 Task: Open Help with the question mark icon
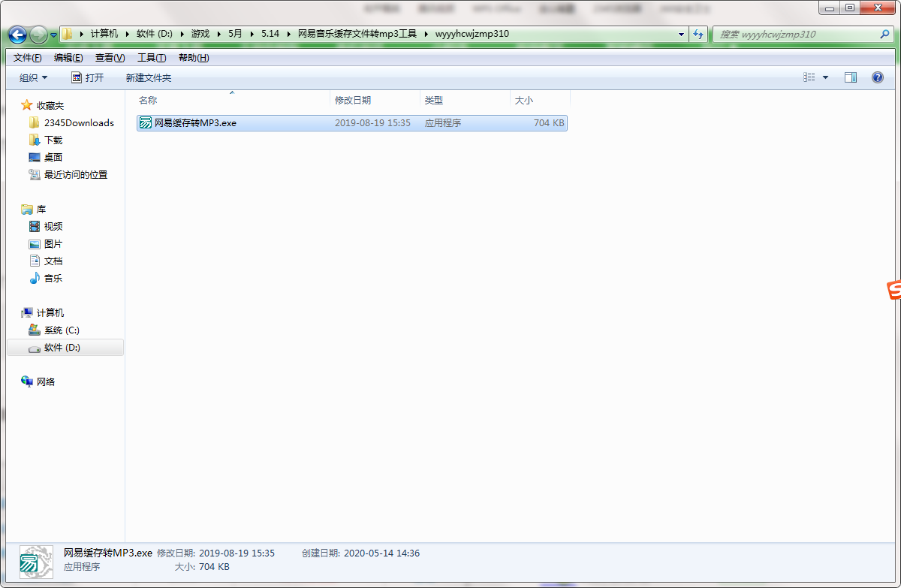(x=877, y=77)
